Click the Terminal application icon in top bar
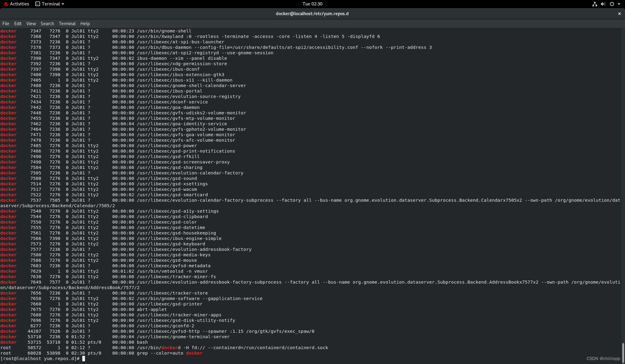This screenshot has height=364, width=625. coord(37,4)
